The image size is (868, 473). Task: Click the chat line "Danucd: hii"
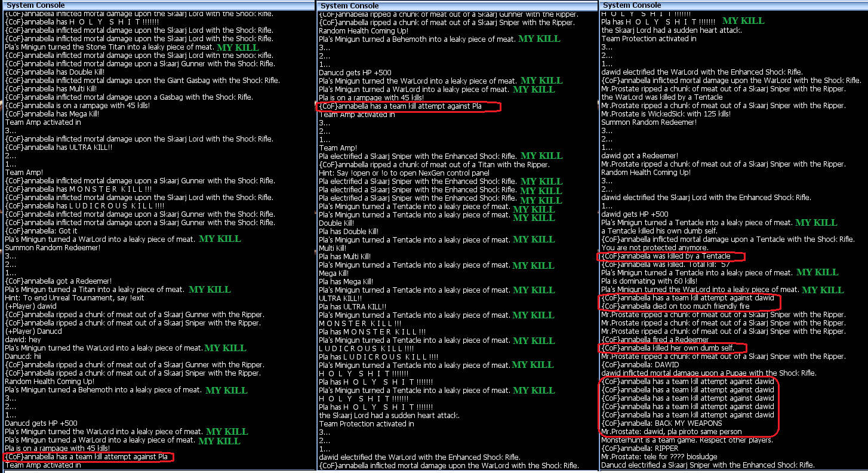[x=24, y=356]
